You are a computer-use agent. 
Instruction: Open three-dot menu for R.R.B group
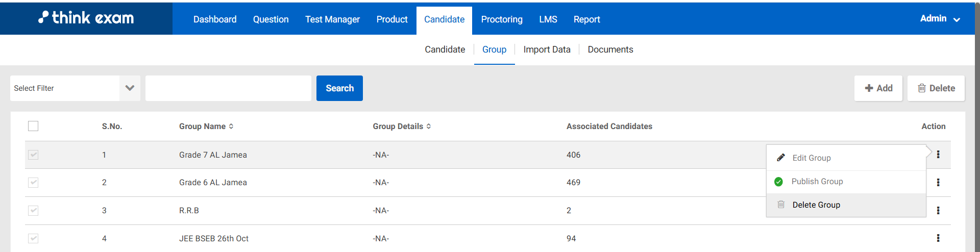click(938, 210)
